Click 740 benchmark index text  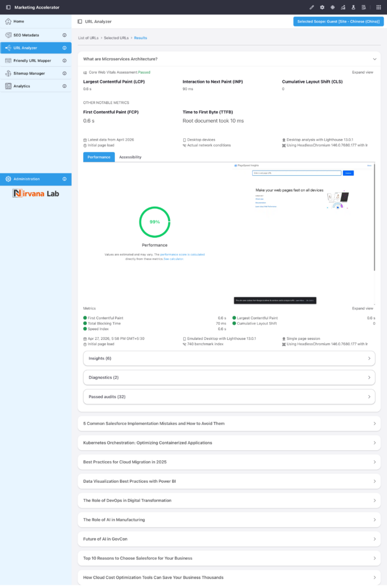tap(205, 344)
